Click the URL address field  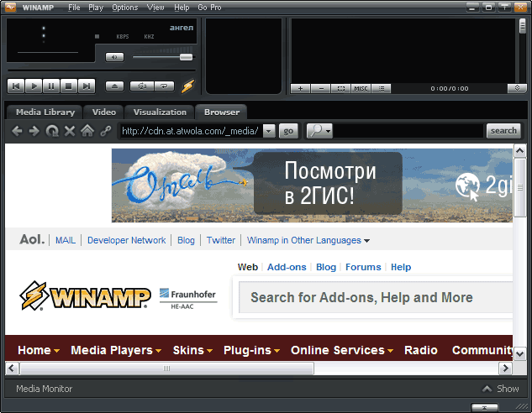(x=191, y=131)
